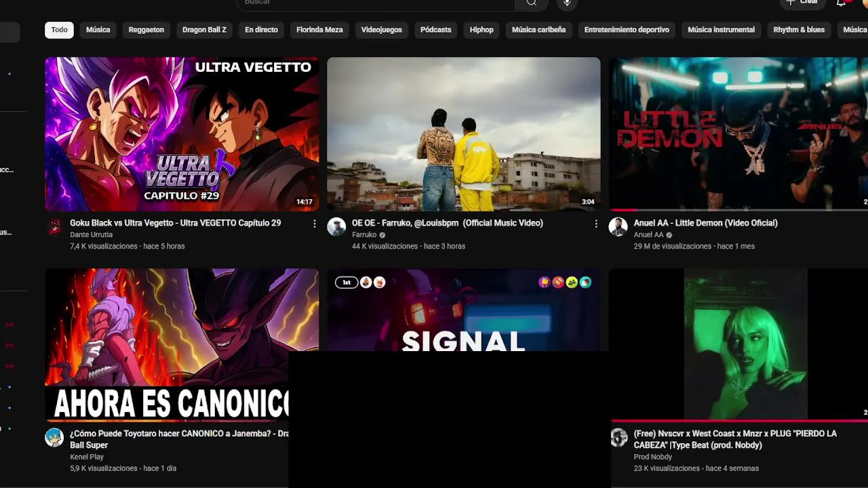The width and height of the screenshot is (868, 488).
Task: Click the 3:04 duration badge
Action: point(588,202)
